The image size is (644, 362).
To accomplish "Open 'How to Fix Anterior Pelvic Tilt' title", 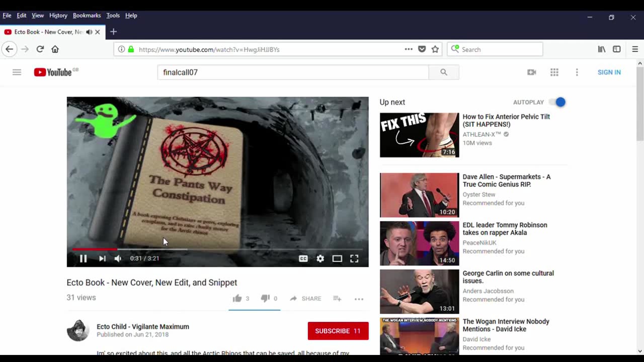I will pyautogui.click(x=506, y=120).
